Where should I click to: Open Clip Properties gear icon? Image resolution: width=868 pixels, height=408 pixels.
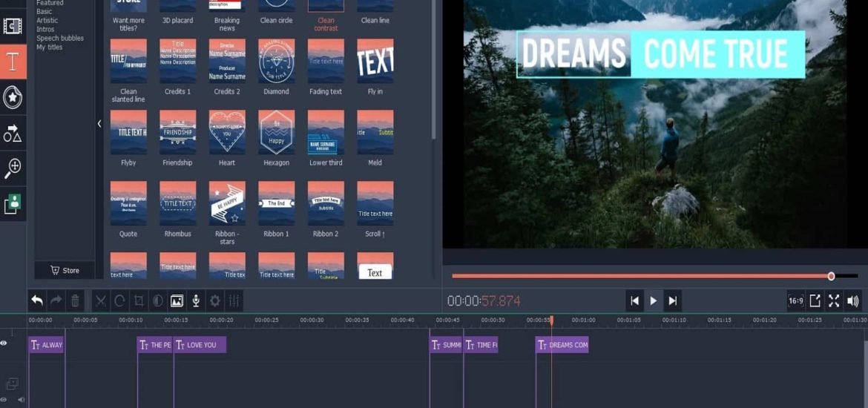pos(215,300)
